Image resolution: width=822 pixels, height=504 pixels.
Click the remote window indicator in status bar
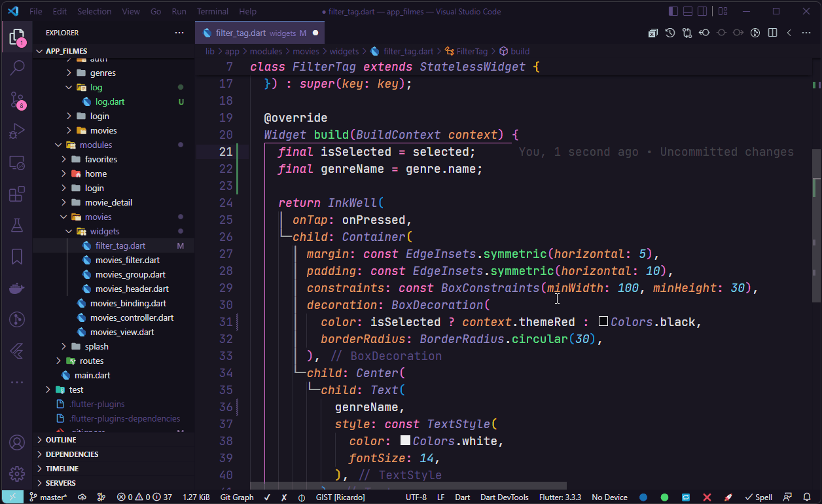12,497
